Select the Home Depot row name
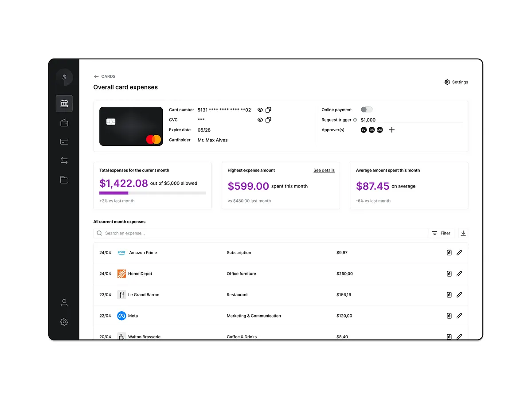This screenshot has height=399, width=532. click(x=140, y=274)
